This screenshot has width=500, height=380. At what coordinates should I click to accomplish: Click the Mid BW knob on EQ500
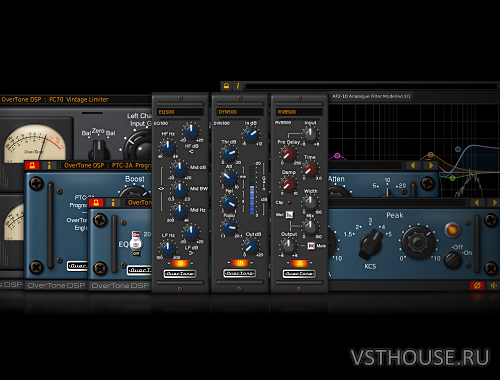(x=180, y=190)
